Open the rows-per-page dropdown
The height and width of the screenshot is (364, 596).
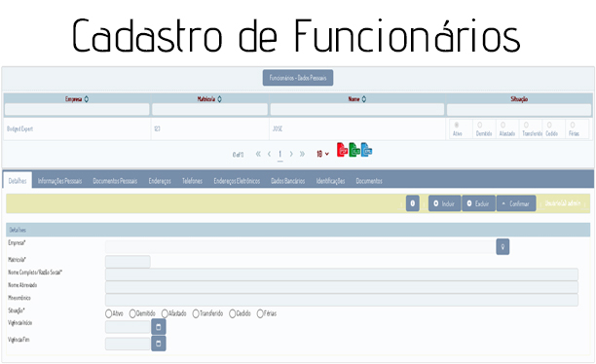point(322,154)
